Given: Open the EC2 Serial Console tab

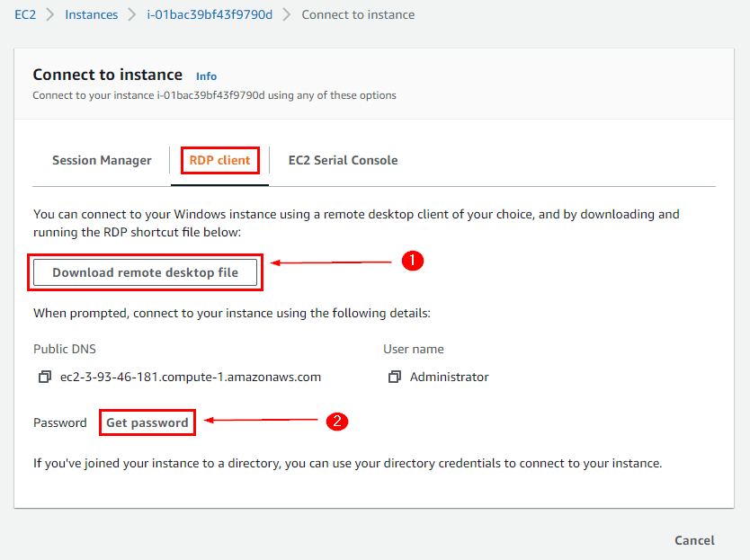Looking at the screenshot, I should click(343, 160).
